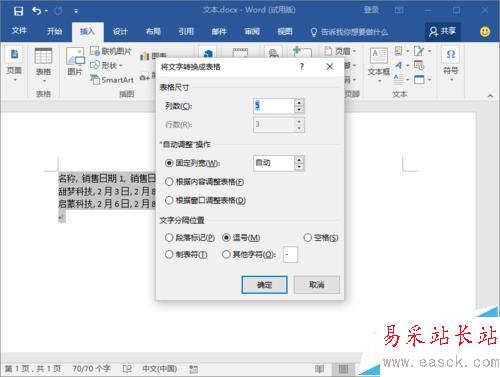Open the 页眉 header dropdown

pos(340,51)
